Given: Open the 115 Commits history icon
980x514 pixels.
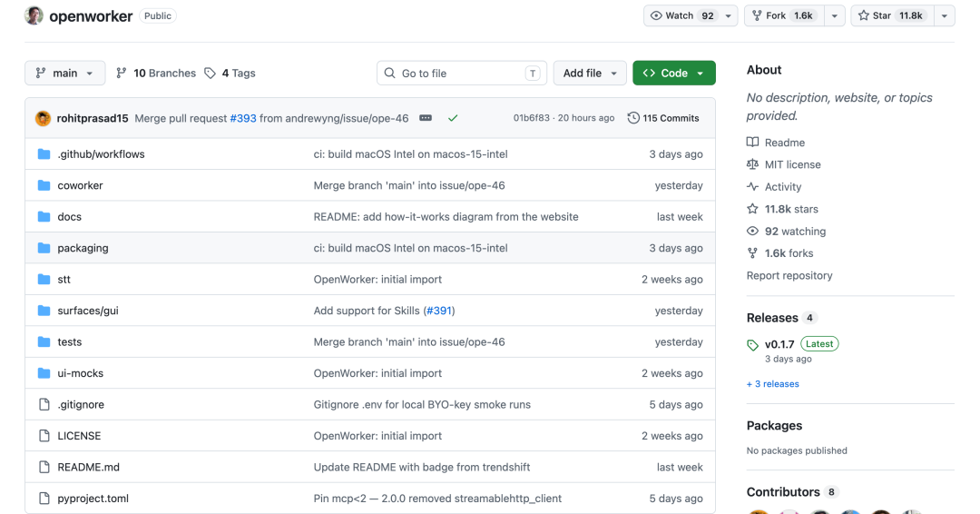Looking at the screenshot, I should (x=633, y=117).
